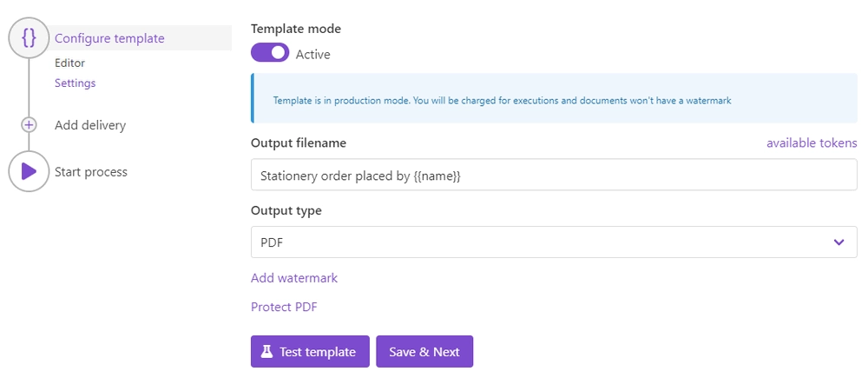Click the Test template button
Image resolution: width=868 pixels, height=378 pixels.
coord(310,351)
